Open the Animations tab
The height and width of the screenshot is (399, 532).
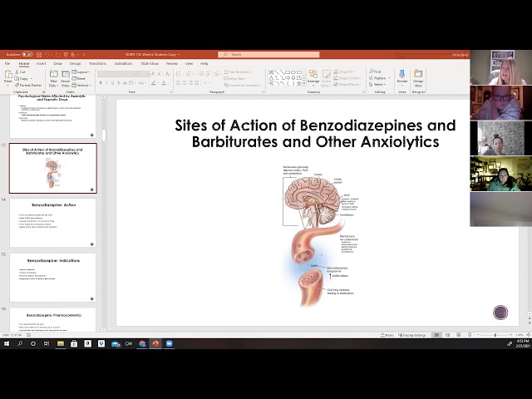tap(124, 63)
